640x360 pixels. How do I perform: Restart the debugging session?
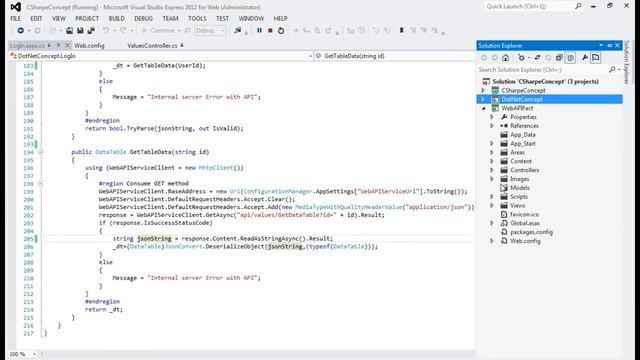coord(281,31)
